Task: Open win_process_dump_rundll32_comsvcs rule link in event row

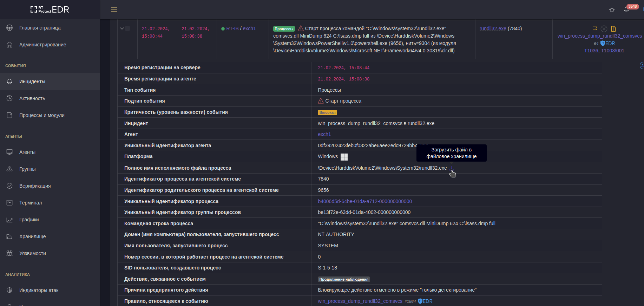Action: 600,36
